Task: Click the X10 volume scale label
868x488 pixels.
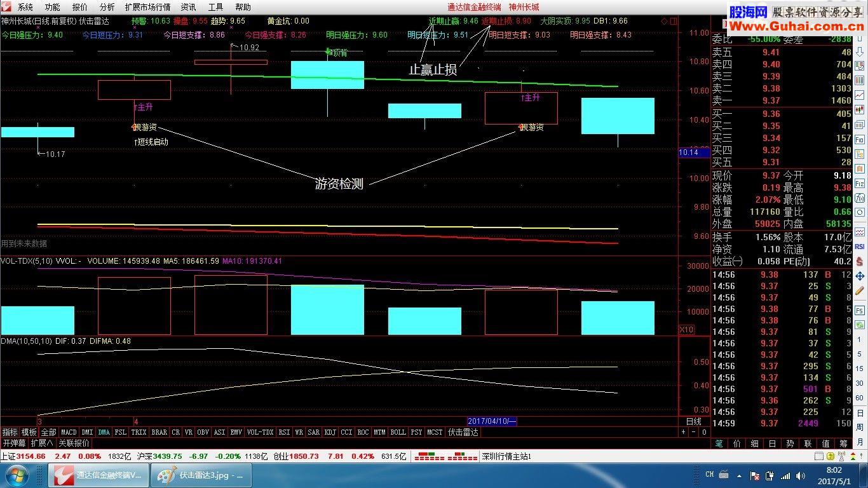Action: [686, 330]
